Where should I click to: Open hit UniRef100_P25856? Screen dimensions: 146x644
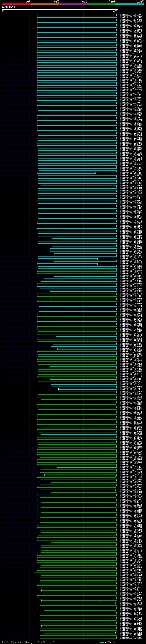tap(131, 30)
